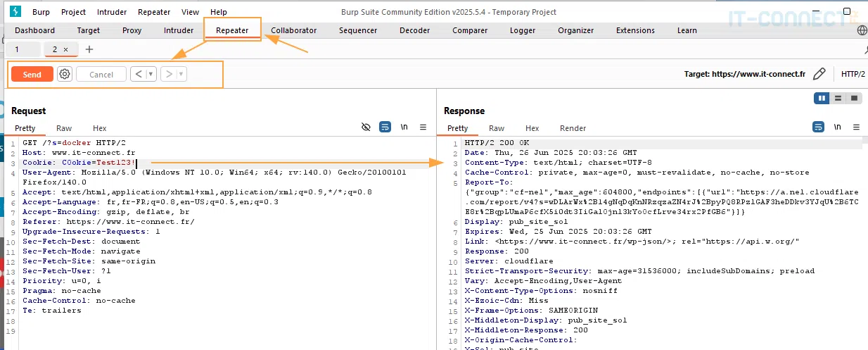Click the Cookie header line in request editor

pyautogui.click(x=77, y=162)
